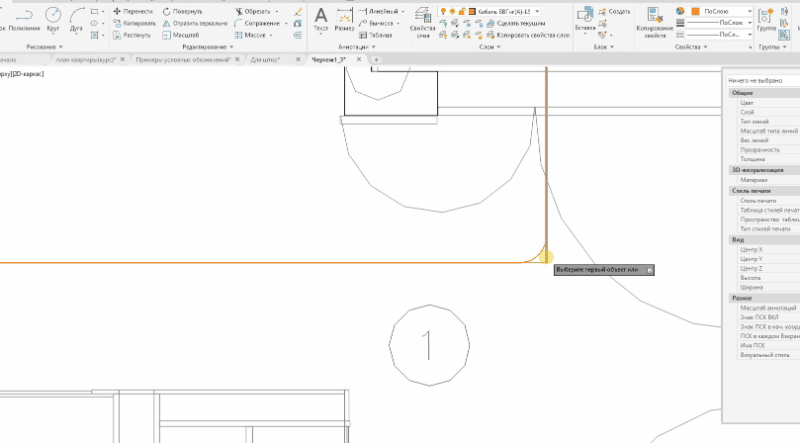Image resolution: width=800 pixels, height=443 pixels.
Task: Click Сделать текущим (Make Current) layer button
Action: tap(517, 23)
